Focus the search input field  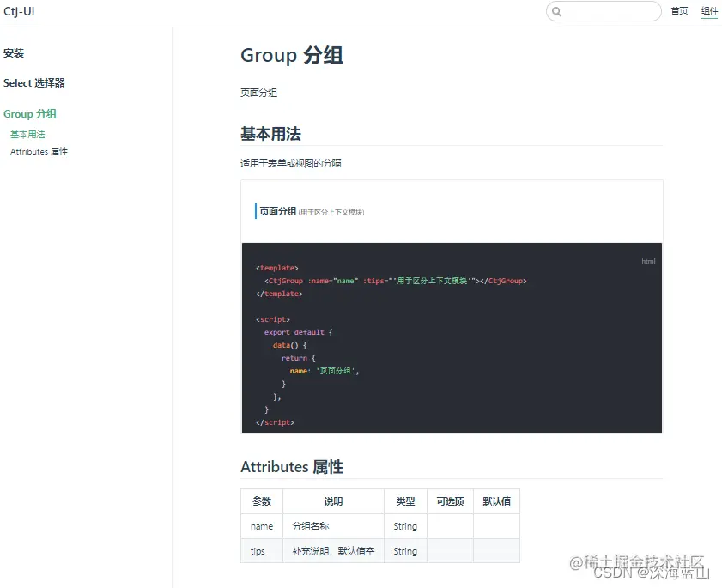point(604,11)
